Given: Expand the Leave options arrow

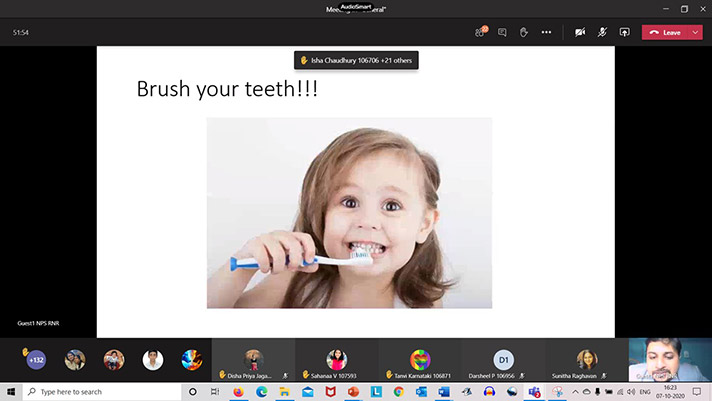Looking at the screenshot, I should (695, 32).
